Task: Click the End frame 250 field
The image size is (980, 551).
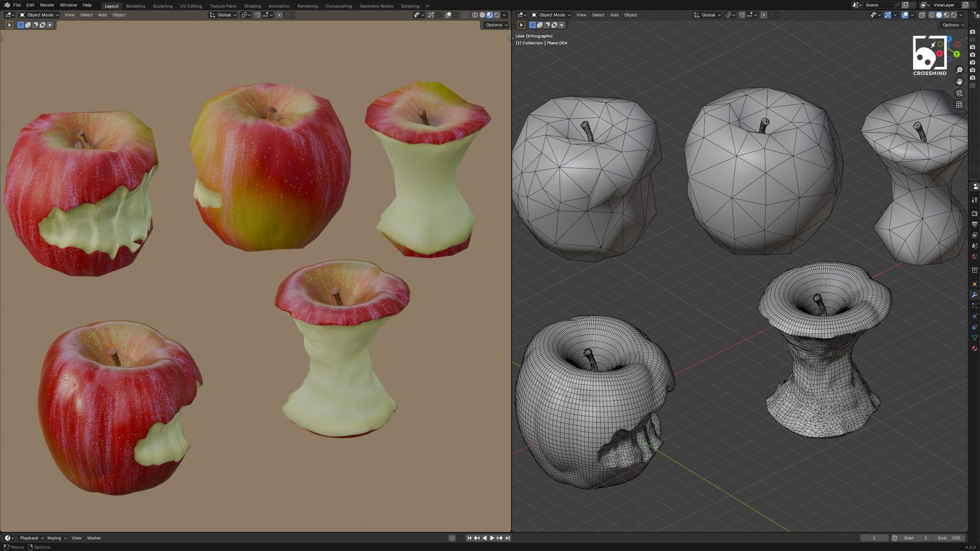Action: [949, 538]
